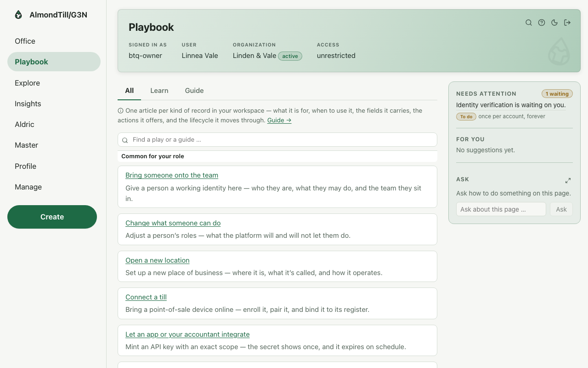Click the user name 'Linnea Vale'

200,56
